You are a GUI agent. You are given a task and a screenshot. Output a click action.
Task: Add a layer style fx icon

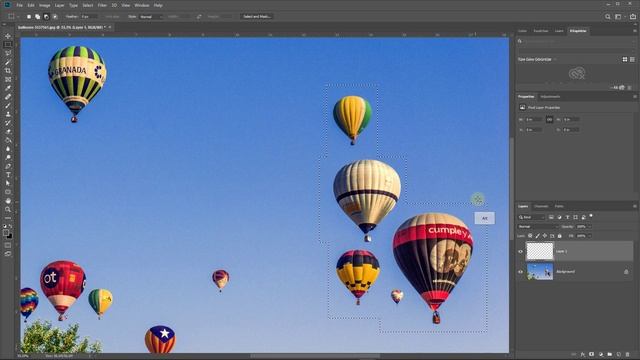pos(582,355)
